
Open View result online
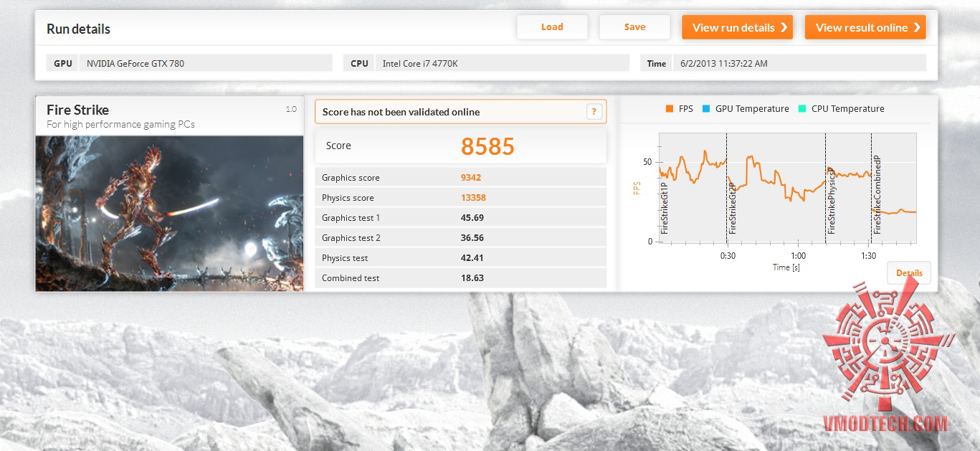tap(865, 27)
